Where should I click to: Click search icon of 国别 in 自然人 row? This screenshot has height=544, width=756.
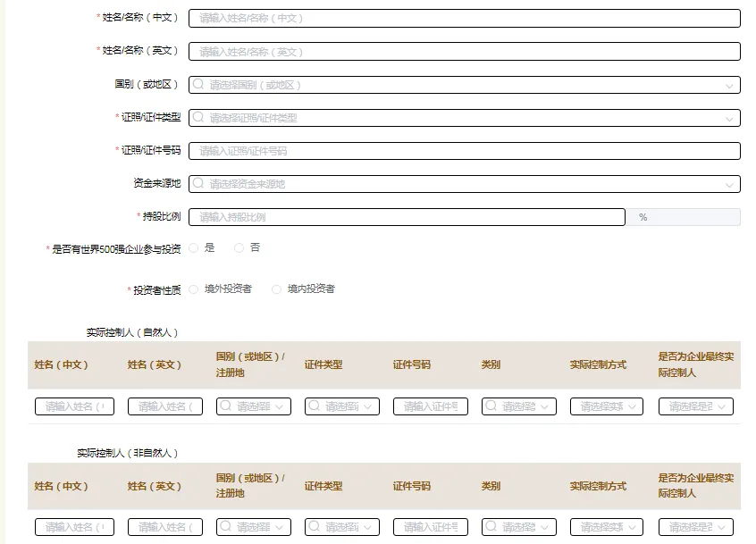tap(226, 406)
